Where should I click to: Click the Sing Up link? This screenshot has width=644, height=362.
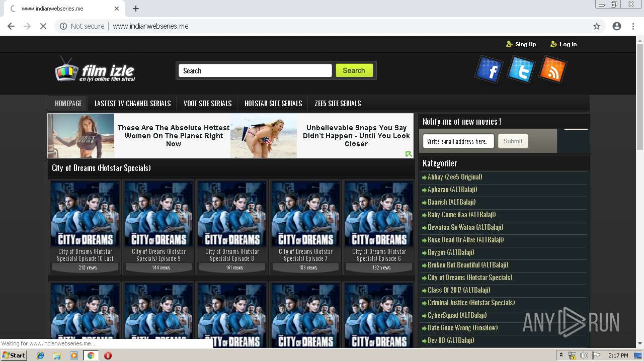[x=521, y=44]
